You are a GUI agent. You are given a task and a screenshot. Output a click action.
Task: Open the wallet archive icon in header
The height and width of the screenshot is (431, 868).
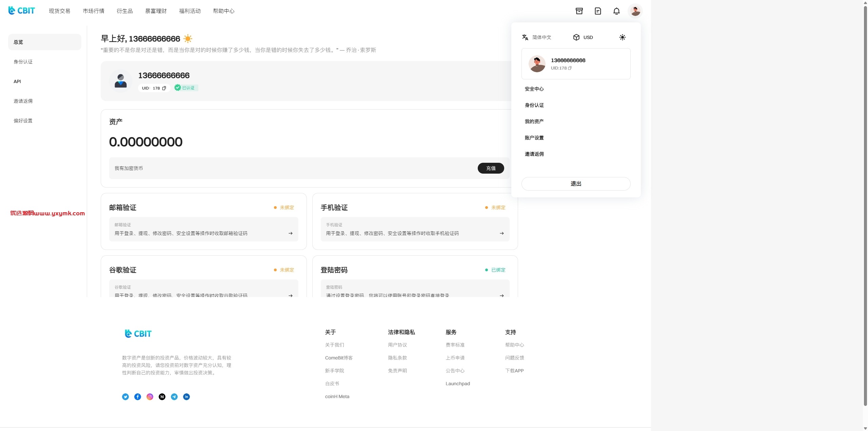point(579,11)
